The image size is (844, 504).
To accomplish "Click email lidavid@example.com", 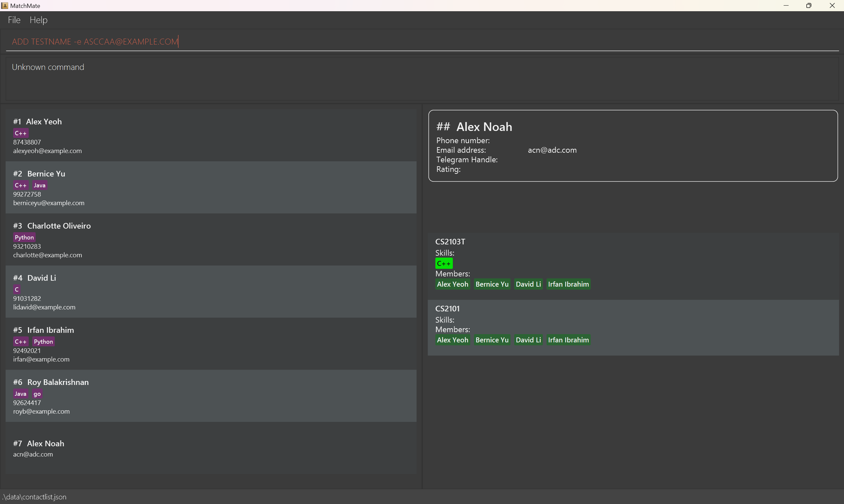I will [45, 307].
